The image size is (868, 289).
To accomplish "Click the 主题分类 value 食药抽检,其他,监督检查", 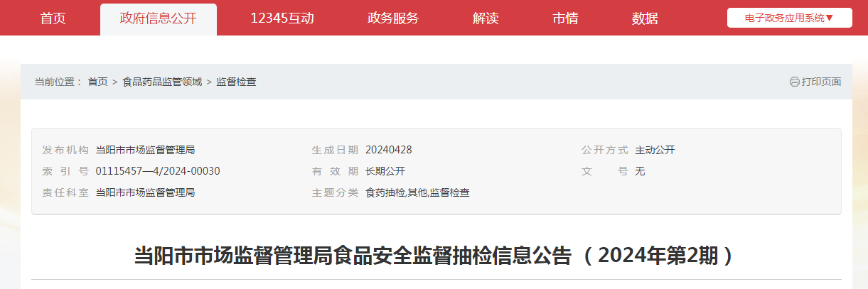I will point(417,192).
